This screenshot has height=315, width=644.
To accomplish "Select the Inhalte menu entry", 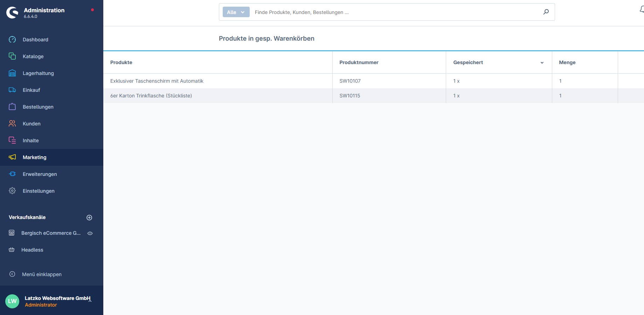I will click(x=31, y=141).
